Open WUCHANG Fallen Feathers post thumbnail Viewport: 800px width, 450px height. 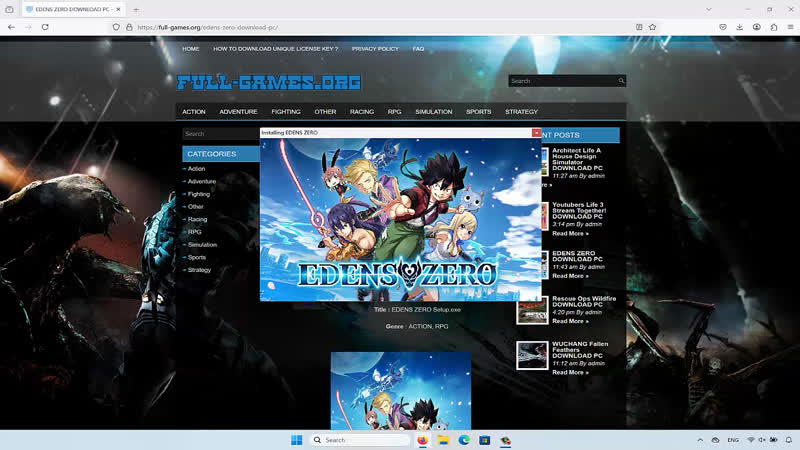532,355
